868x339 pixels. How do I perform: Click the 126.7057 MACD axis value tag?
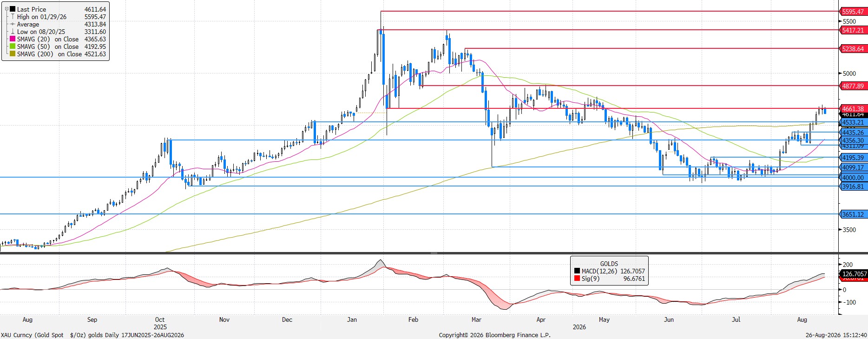[854, 274]
